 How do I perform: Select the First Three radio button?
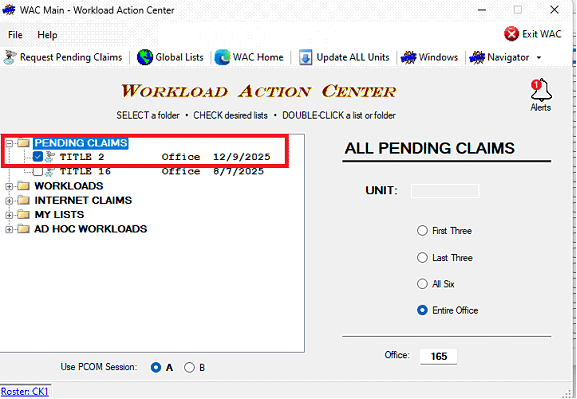click(422, 231)
